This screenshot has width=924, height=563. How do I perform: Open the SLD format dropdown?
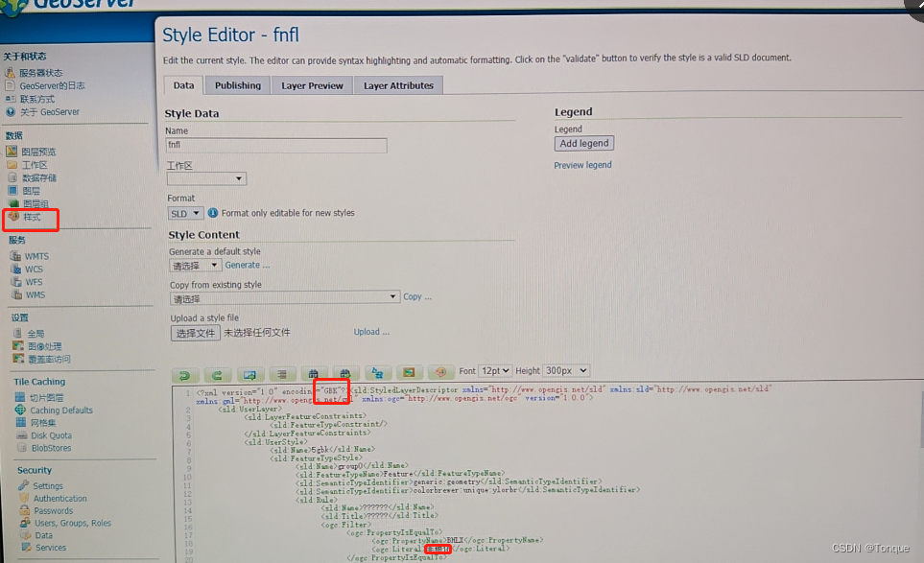pos(185,213)
